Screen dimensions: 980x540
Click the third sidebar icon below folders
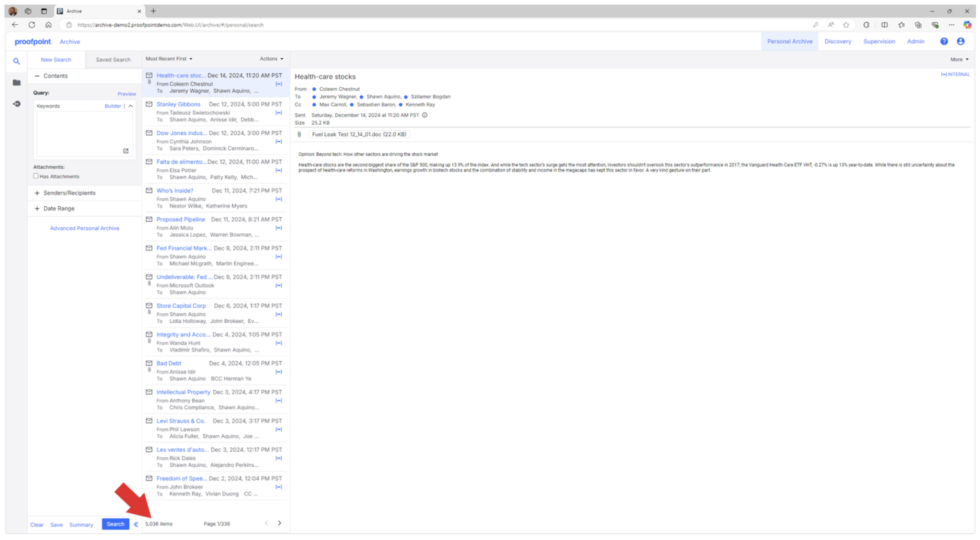(17, 104)
